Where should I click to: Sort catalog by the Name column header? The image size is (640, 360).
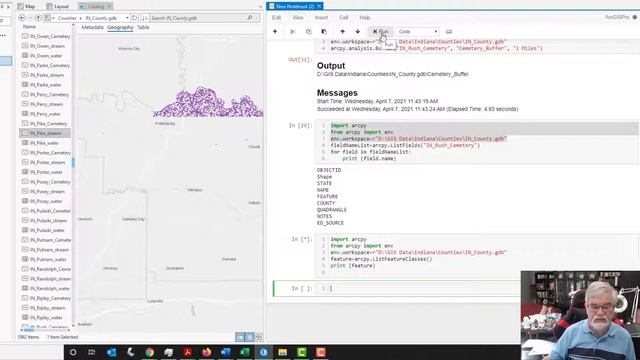(29, 27)
